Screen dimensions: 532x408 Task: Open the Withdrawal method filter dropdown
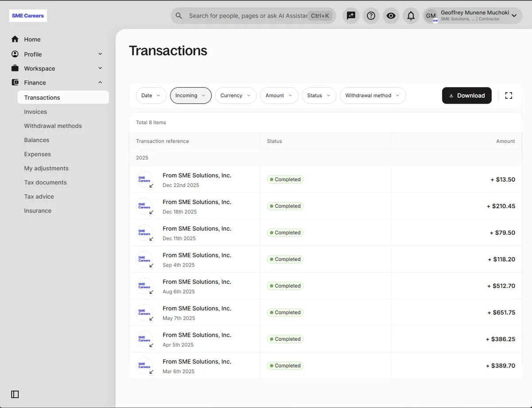[372, 96]
